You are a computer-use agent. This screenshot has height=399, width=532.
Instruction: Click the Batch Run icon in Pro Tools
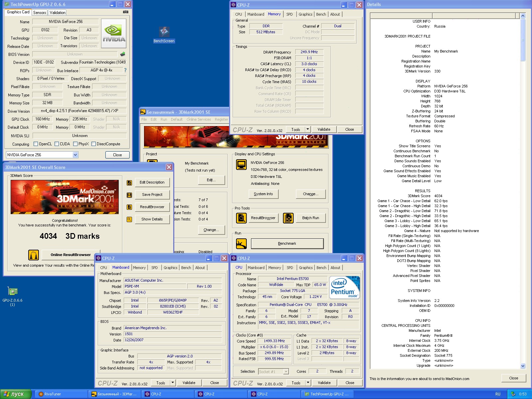point(288,218)
